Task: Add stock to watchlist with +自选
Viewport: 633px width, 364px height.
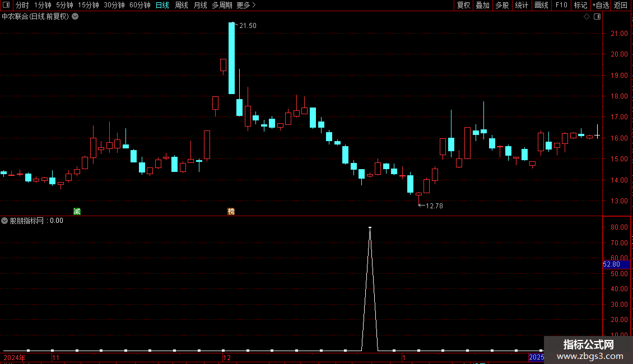Action: pos(601,5)
